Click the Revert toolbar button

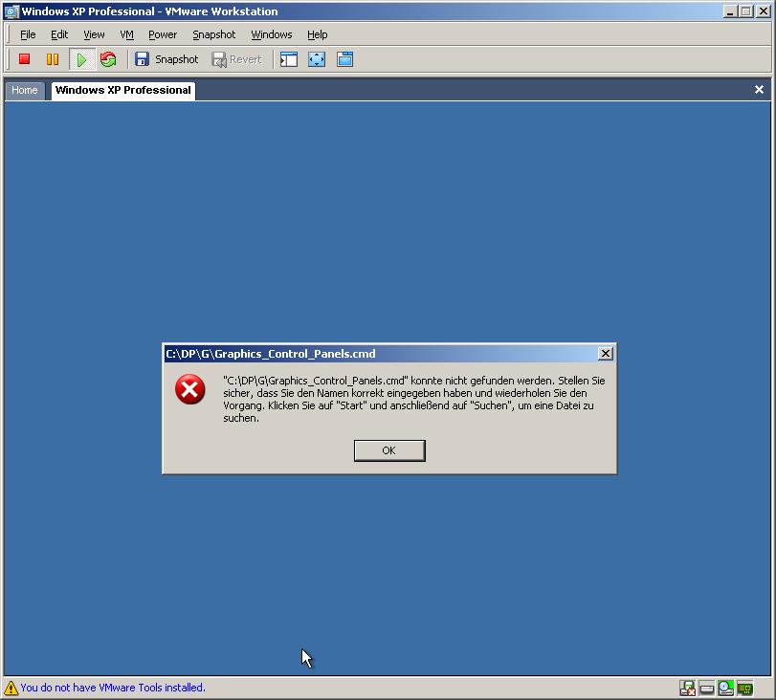(237, 59)
